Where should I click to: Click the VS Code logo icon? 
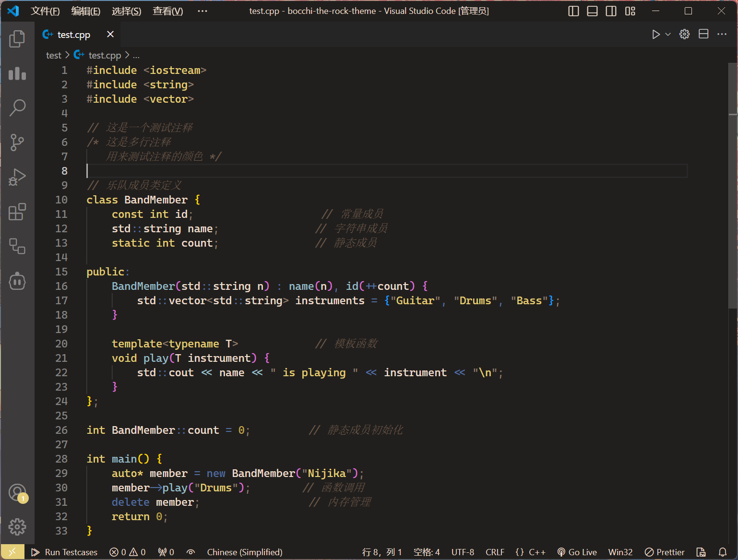coord(13,11)
